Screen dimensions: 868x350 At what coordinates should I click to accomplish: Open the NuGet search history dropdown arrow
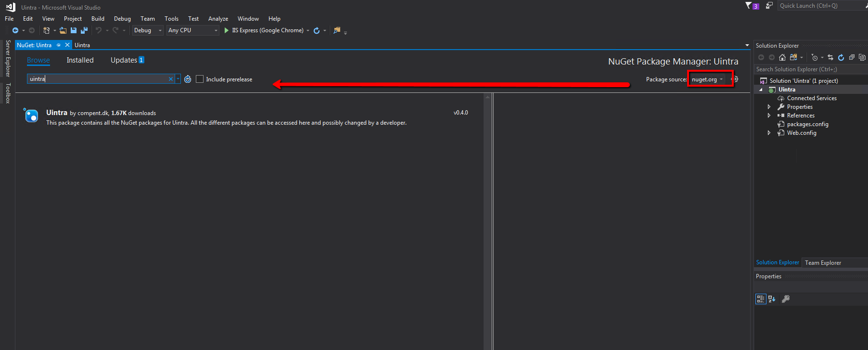point(178,79)
